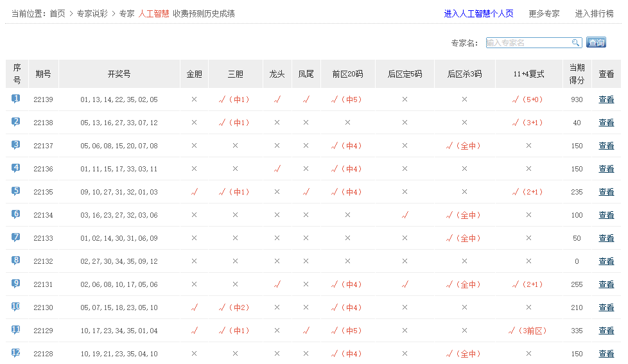Click the row number 1 badge icon
Screen dimensions: 628x364
tap(16, 99)
